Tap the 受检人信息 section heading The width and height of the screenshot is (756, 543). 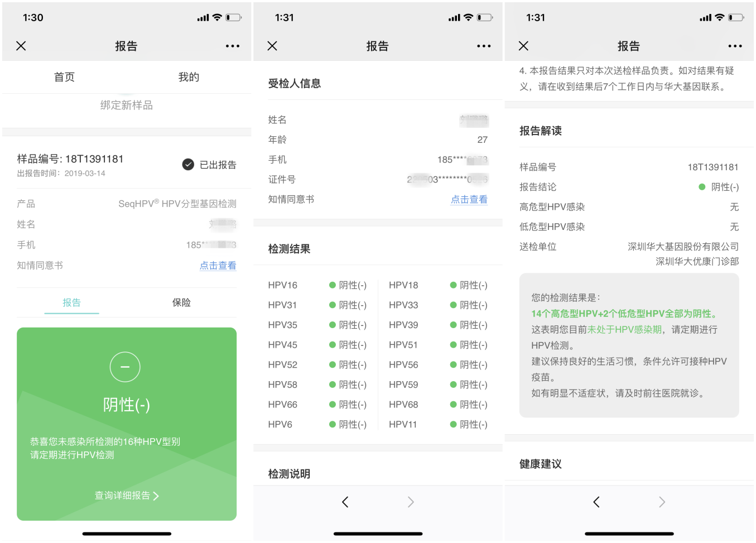295,84
